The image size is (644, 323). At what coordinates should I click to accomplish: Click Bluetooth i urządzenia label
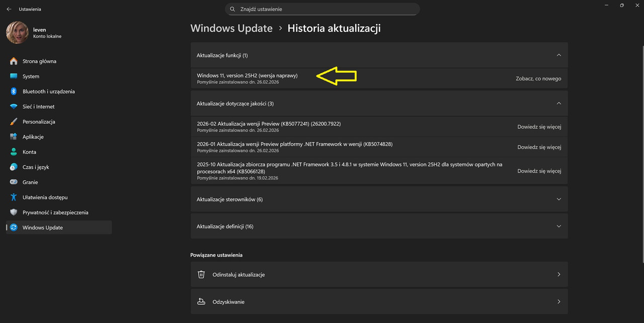point(49,92)
